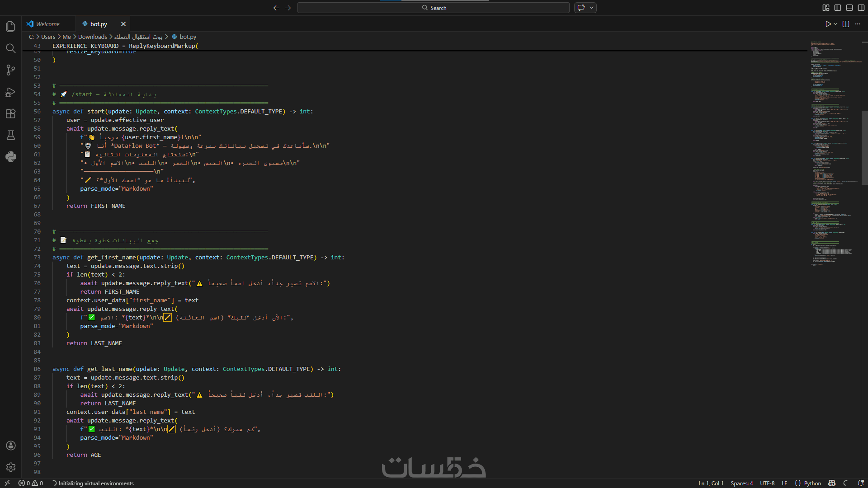868x488 pixels.
Task: Open the Extensions view
Action: pyautogui.click(x=11, y=114)
